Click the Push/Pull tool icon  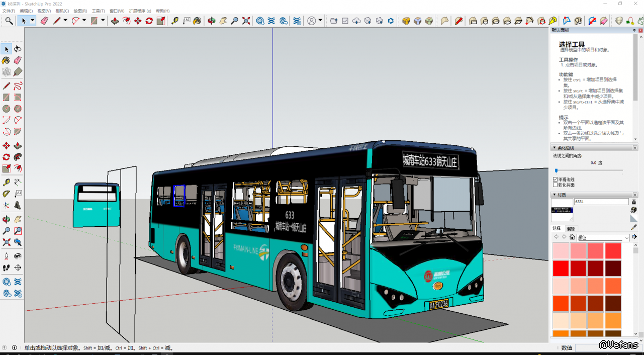pyautogui.click(x=115, y=21)
